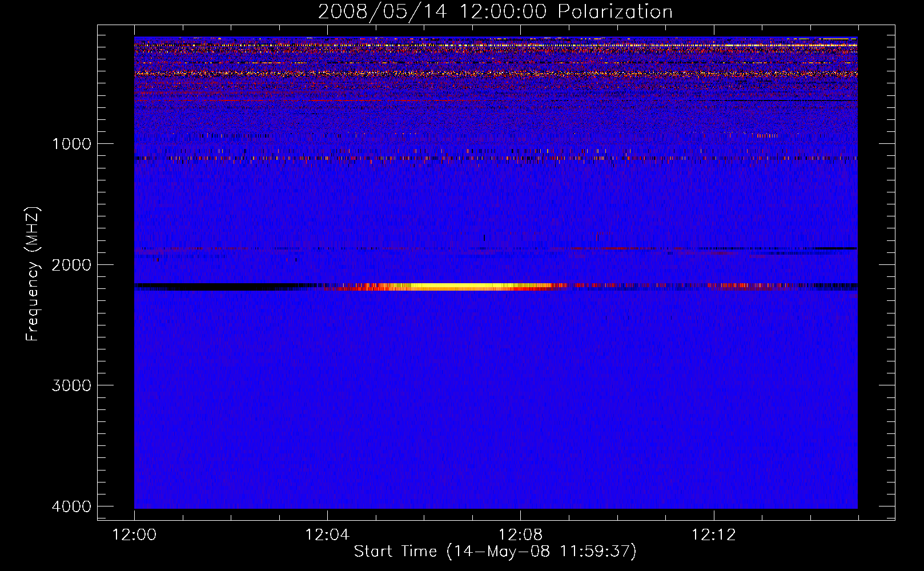The image size is (924, 571).
Task: Click the 12:12 time tick label
Action: (713, 535)
